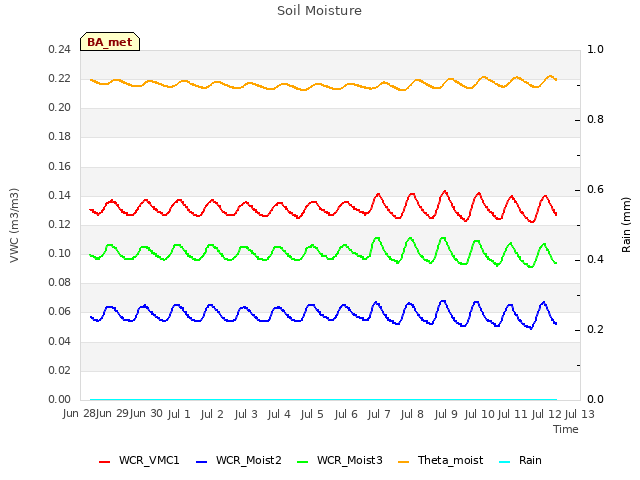The height and width of the screenshot is (480, 640).
Task: Click the Time axis label
Action: (566, 429)
